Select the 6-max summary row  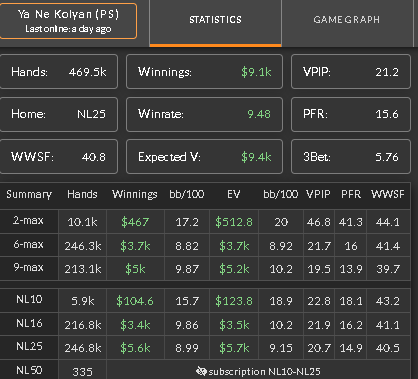click(205, 245)
